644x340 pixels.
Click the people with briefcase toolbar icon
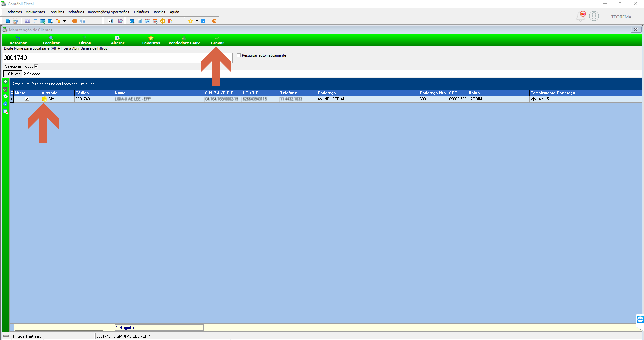15,21
